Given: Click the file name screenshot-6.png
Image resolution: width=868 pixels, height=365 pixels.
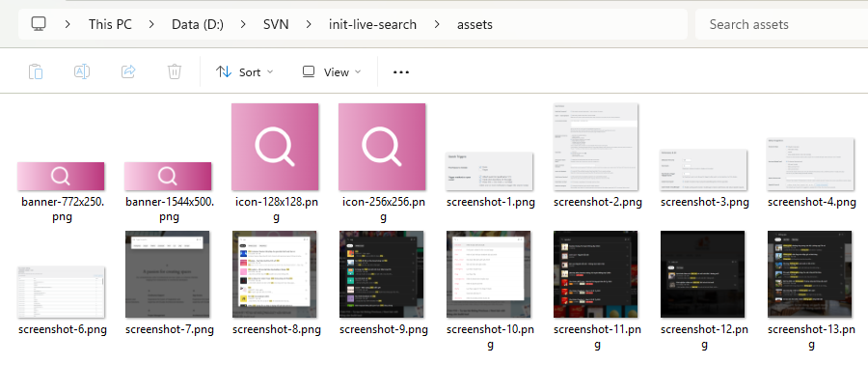Looking at the screenshot, I should 63,329.
